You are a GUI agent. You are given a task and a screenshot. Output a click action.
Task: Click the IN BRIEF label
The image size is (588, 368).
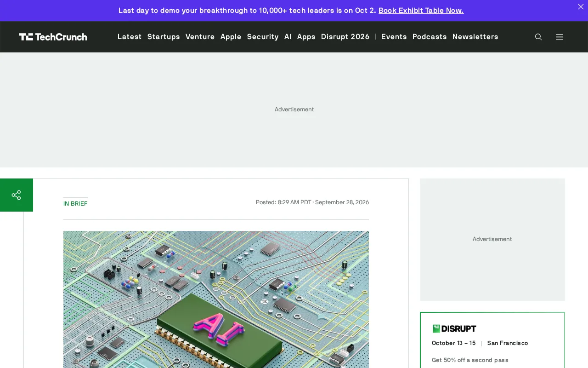coord(75,203)
